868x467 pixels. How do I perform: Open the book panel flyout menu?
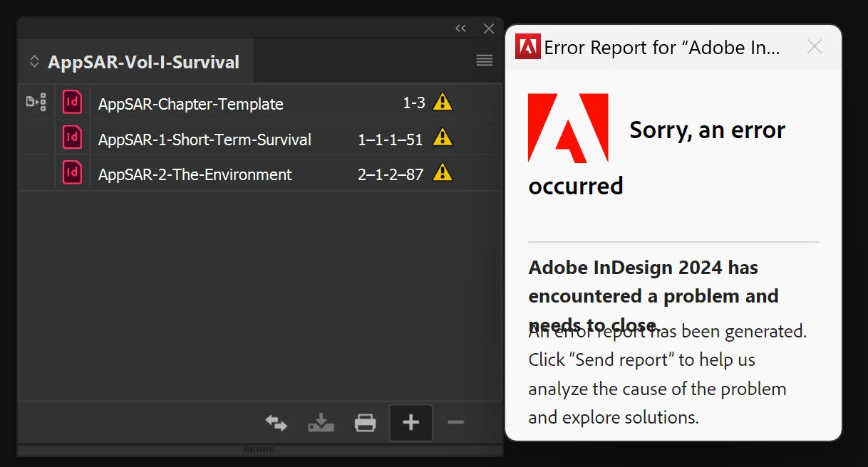point(485,61)
